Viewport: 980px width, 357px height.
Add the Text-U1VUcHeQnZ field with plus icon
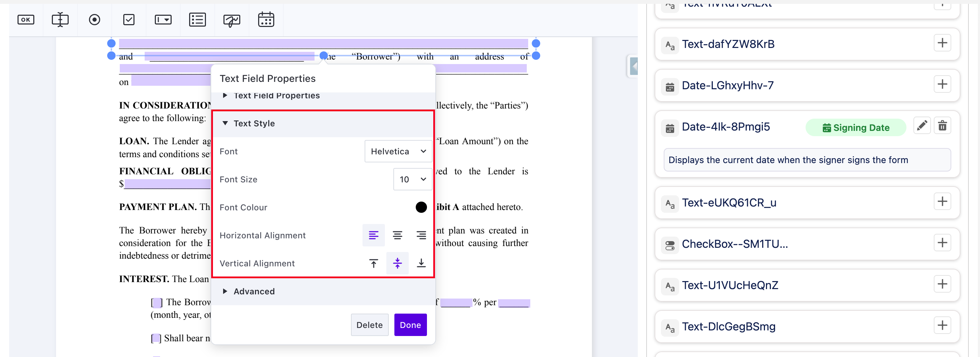point(942,284)
